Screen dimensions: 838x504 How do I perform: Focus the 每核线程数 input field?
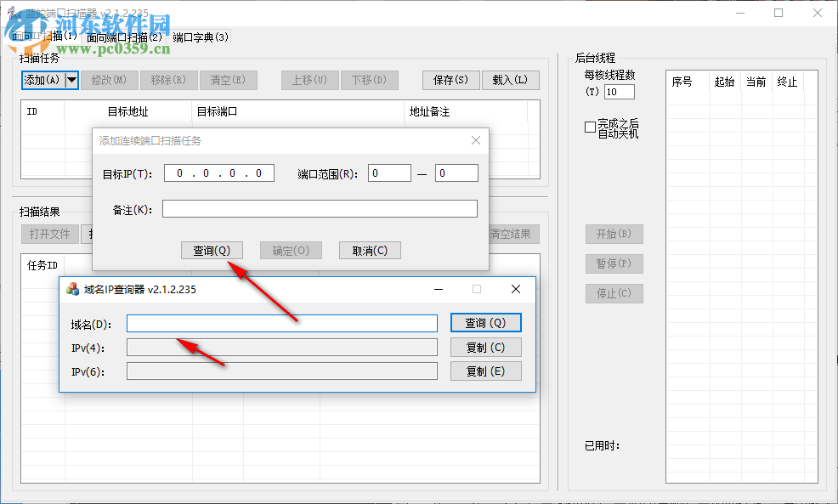click(620, 92)
